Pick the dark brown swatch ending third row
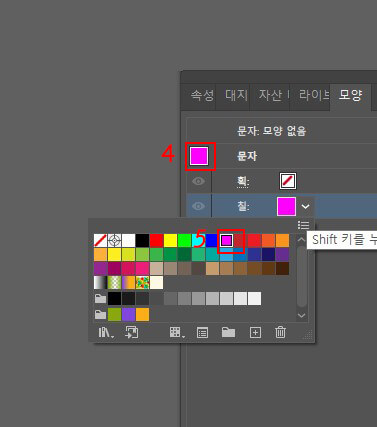Screen dimensions: 377x427 (282, 268)
